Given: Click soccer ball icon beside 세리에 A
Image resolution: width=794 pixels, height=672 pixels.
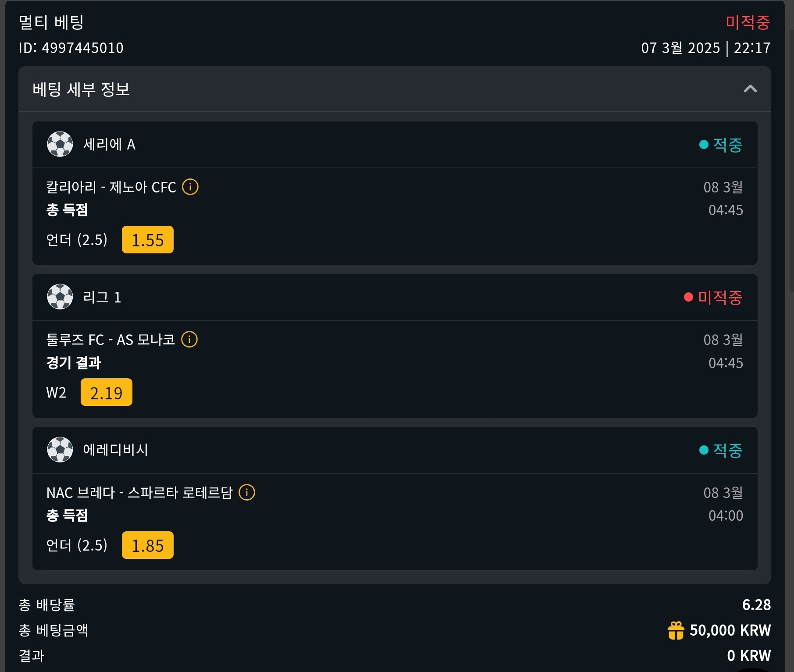Looking at the screenshot, I should [x=60, y=144].
